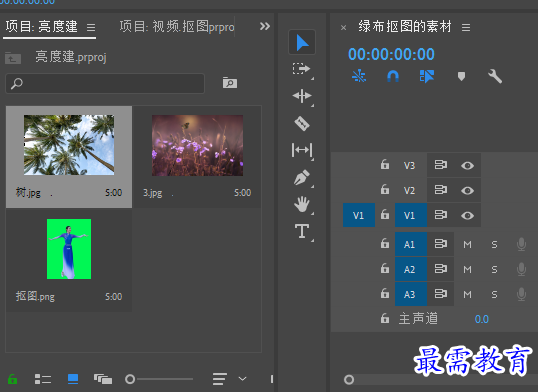Expand sort options dropdown chevron
Viewport: 538px width, 392px height.
[x=242, y=379]
